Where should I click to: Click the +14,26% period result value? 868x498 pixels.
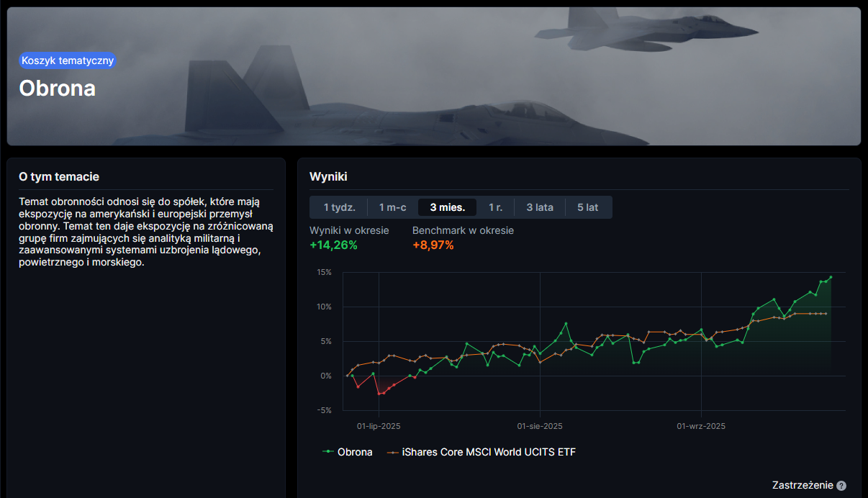click(x=333, y=245)
